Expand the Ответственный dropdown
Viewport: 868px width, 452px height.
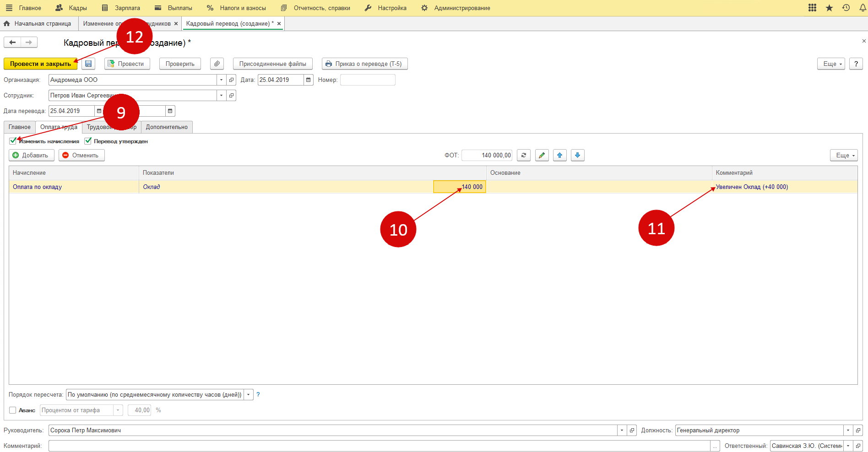(x=848, y=446)
